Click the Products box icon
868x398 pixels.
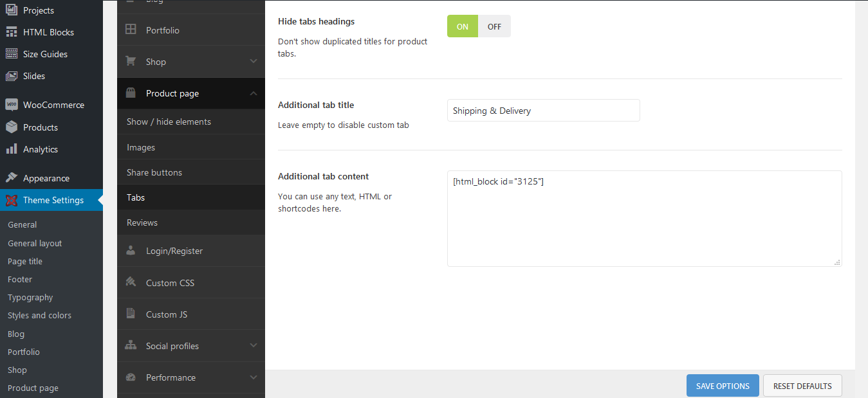coord(12,127)
